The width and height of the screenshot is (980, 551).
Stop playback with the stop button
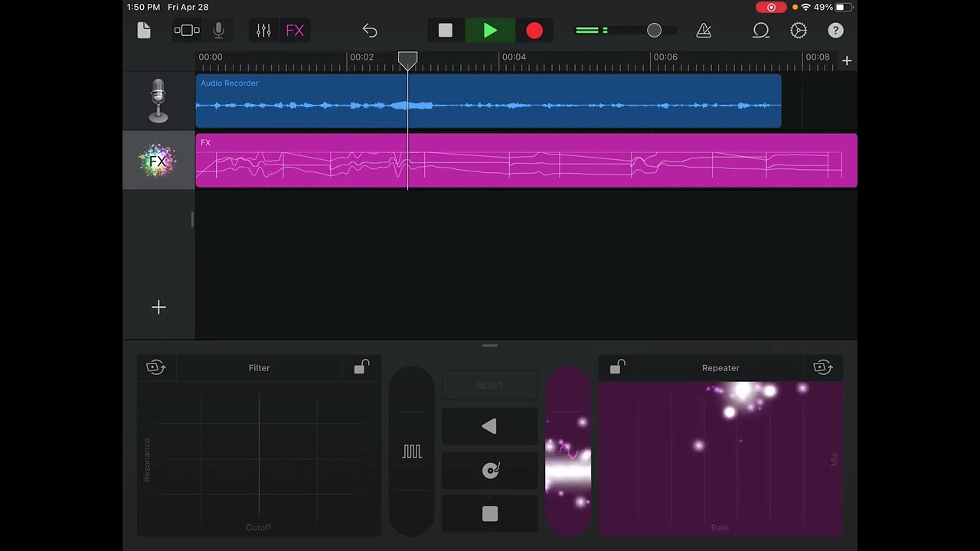point(446,31)
